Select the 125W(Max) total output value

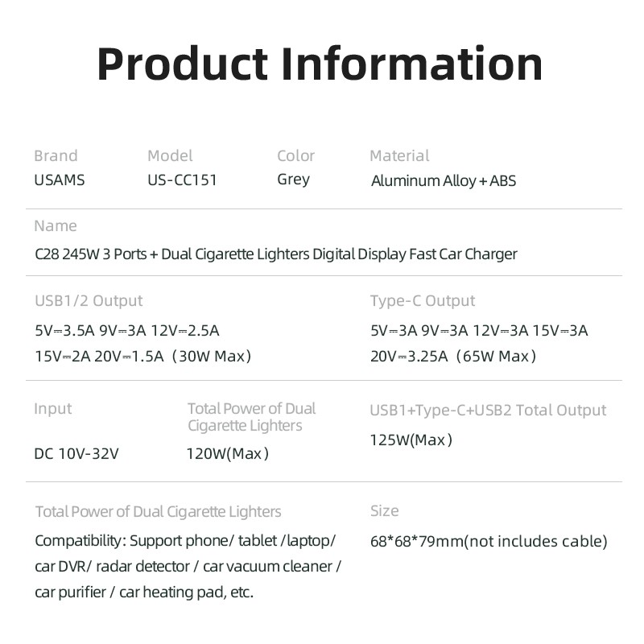(x=411, y=440)
